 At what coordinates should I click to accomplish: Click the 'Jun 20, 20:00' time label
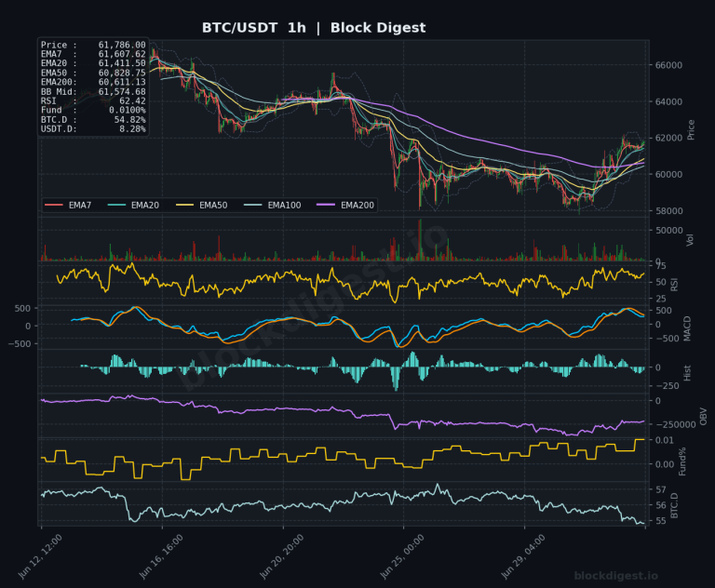[x=281, y=556]
